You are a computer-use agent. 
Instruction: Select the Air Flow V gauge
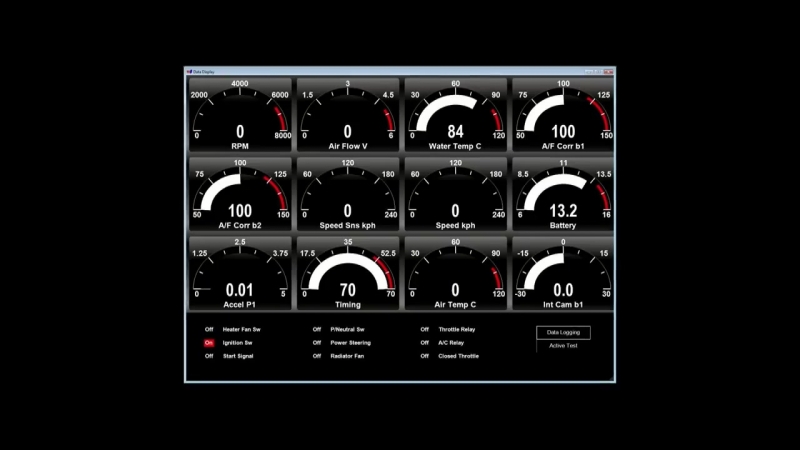[x=347, y=114]
